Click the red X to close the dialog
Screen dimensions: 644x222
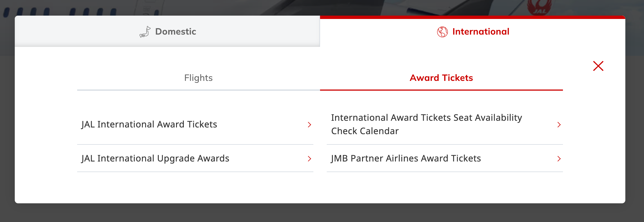point(598,66)
